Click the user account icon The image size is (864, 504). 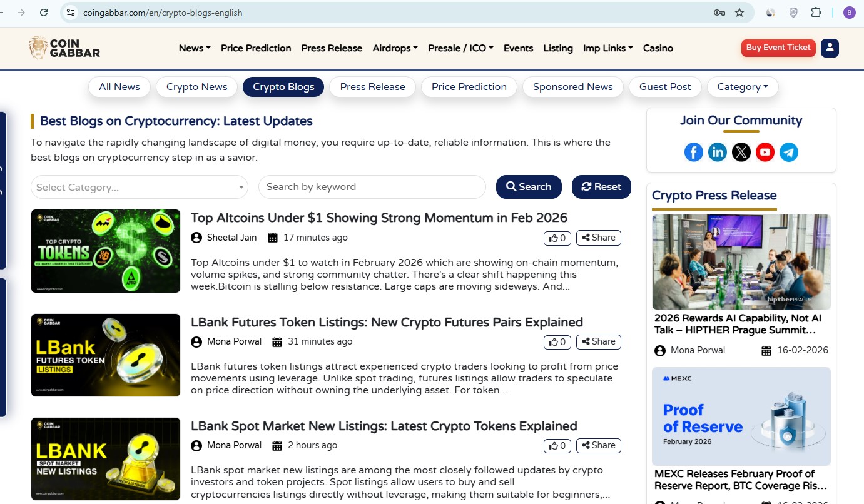point(830,48)
